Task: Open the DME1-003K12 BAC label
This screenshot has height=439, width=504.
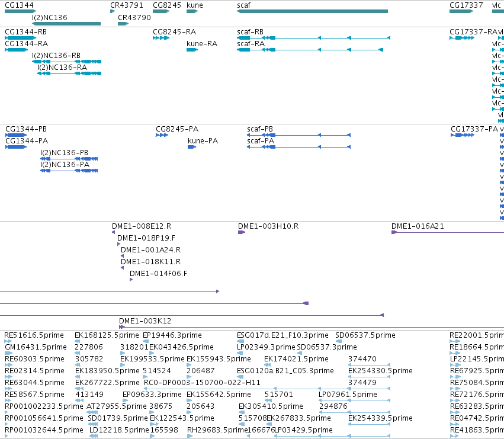Action: 145,321
